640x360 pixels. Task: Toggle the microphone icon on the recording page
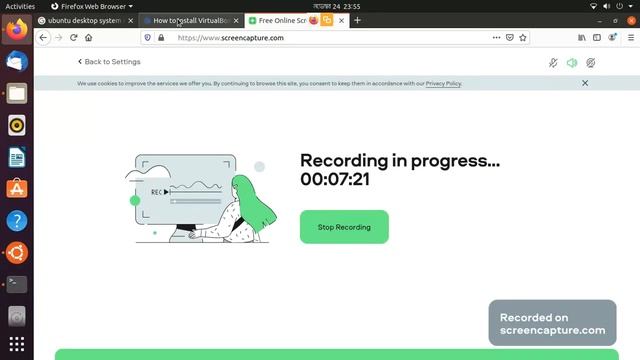click(x=553, y=62)
